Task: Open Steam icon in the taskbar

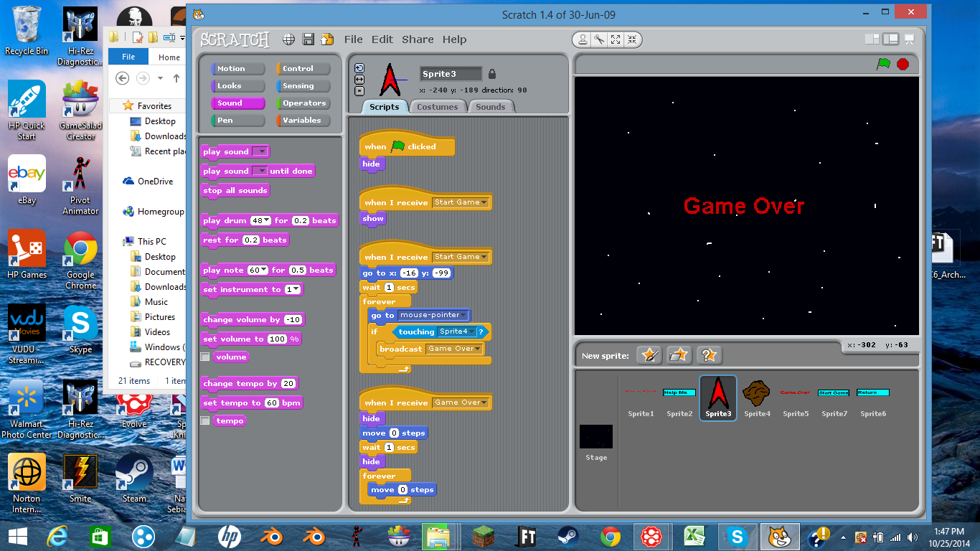Action: 569,536
